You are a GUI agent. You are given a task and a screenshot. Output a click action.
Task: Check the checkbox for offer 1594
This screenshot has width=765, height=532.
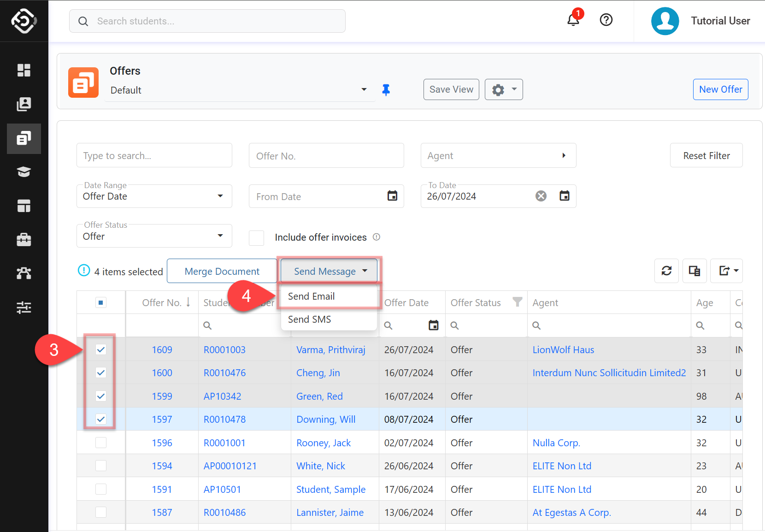point(101,466)
